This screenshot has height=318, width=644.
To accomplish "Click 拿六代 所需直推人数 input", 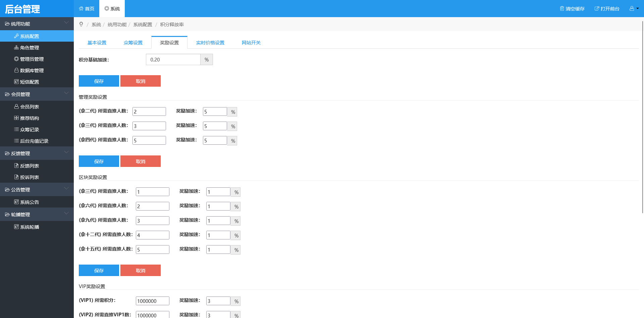I will click(153, 206).
